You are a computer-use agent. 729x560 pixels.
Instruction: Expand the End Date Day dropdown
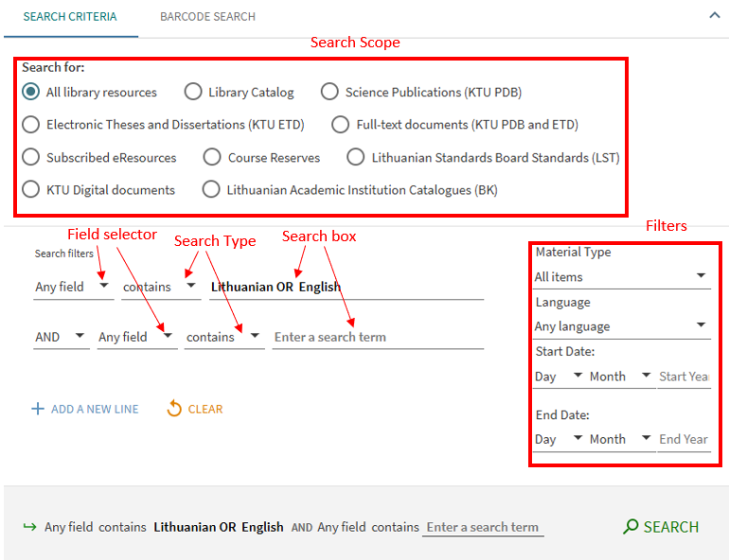(558, 439)
